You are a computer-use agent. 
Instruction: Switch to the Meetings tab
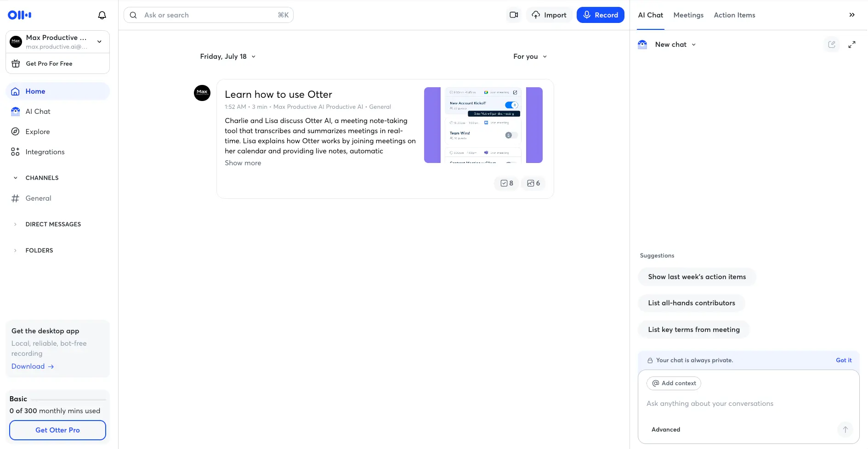[688, 15]
